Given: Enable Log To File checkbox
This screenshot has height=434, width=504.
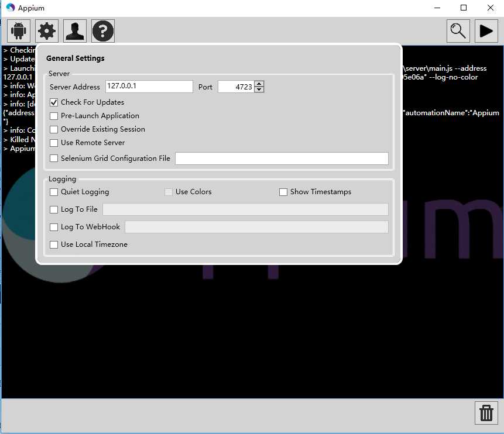Looking at the screenshot, I should 54,210.
